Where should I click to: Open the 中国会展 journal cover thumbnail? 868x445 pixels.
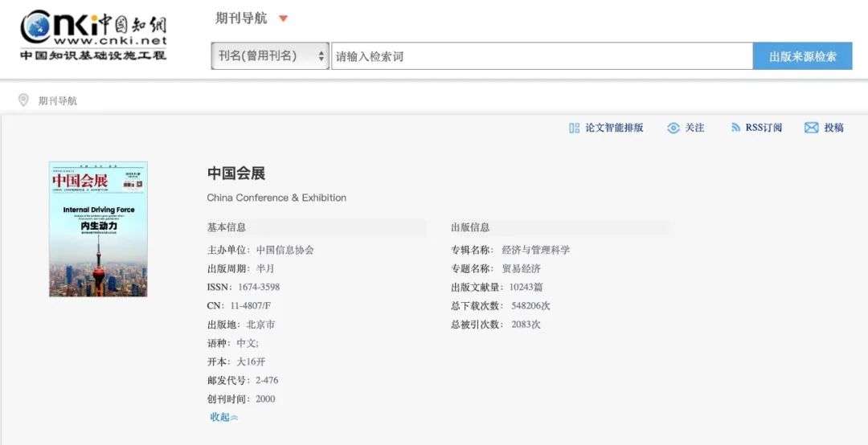pos(98,229)
